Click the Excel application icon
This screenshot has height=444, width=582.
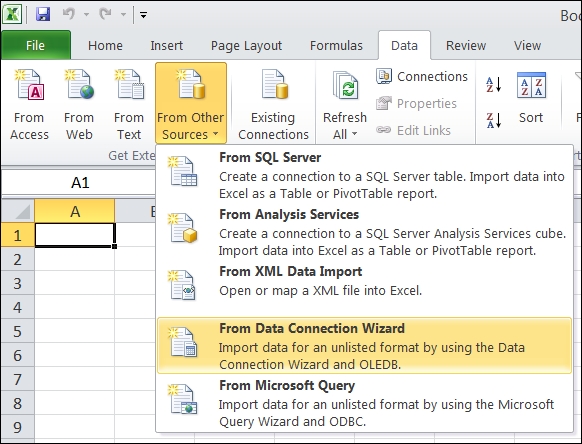click(x=13, y=14)
